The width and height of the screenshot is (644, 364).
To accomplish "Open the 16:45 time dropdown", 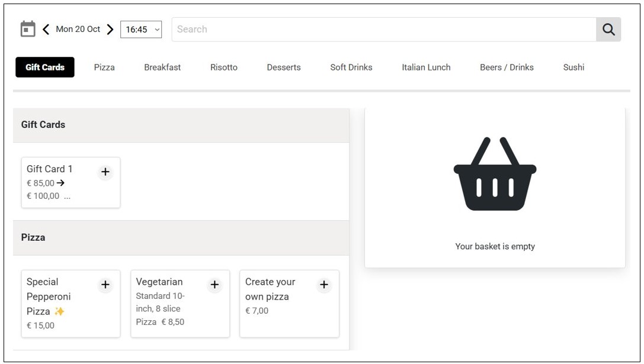I will (141, 30).
